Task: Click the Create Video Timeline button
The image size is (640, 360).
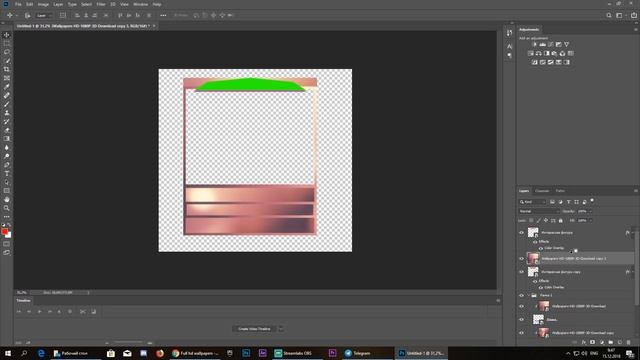Action: point(254,329)
